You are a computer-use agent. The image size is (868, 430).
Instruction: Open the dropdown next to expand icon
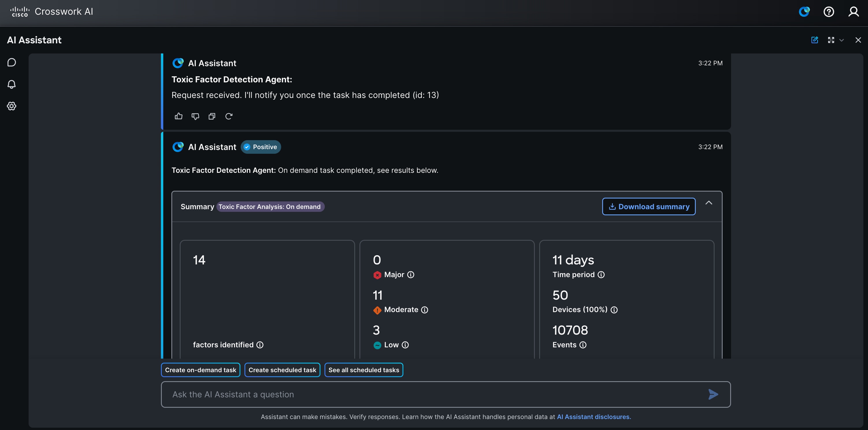[x=842, y=40]
